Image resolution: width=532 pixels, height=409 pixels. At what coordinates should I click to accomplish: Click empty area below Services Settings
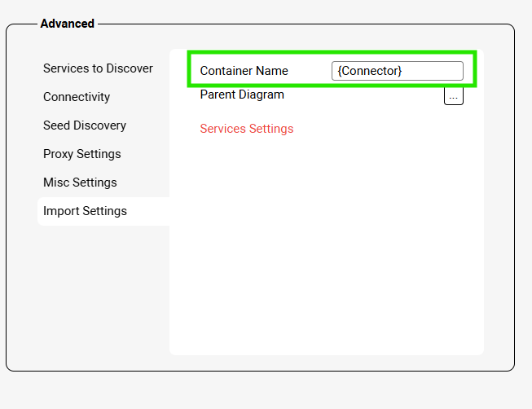326,244
